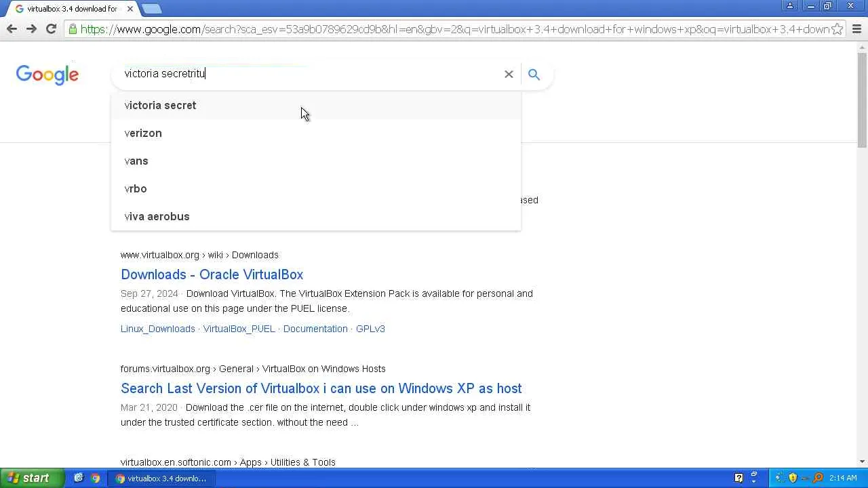Choose the 'vrbo' suggestion
The height and width of the screenshot is (488, 868).
click(316, 188)
